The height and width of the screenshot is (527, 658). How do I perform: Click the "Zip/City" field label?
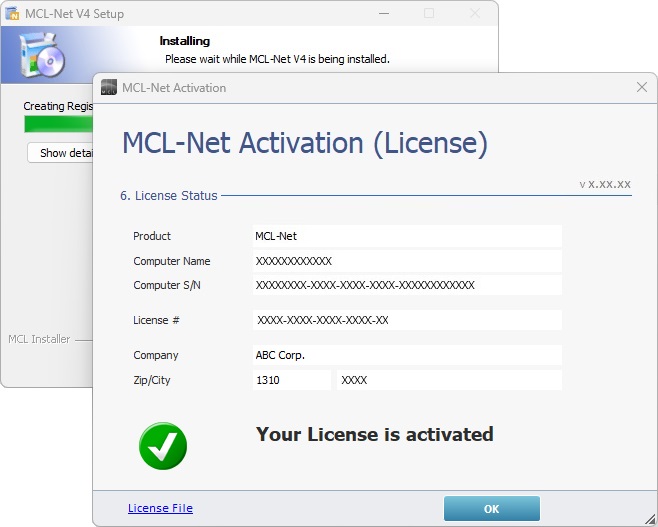(151, 380)
